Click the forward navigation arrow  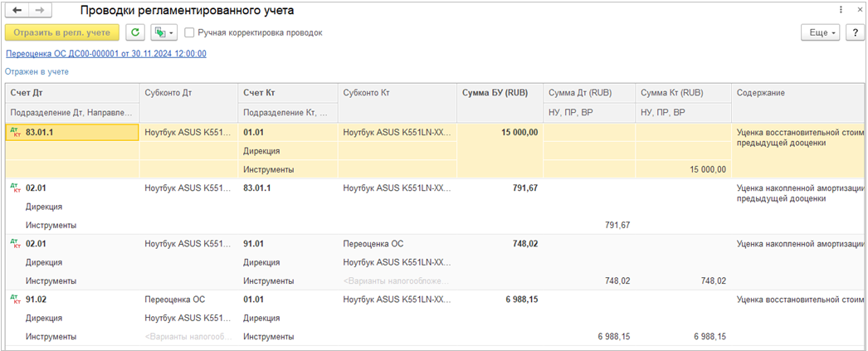(41, 11)
